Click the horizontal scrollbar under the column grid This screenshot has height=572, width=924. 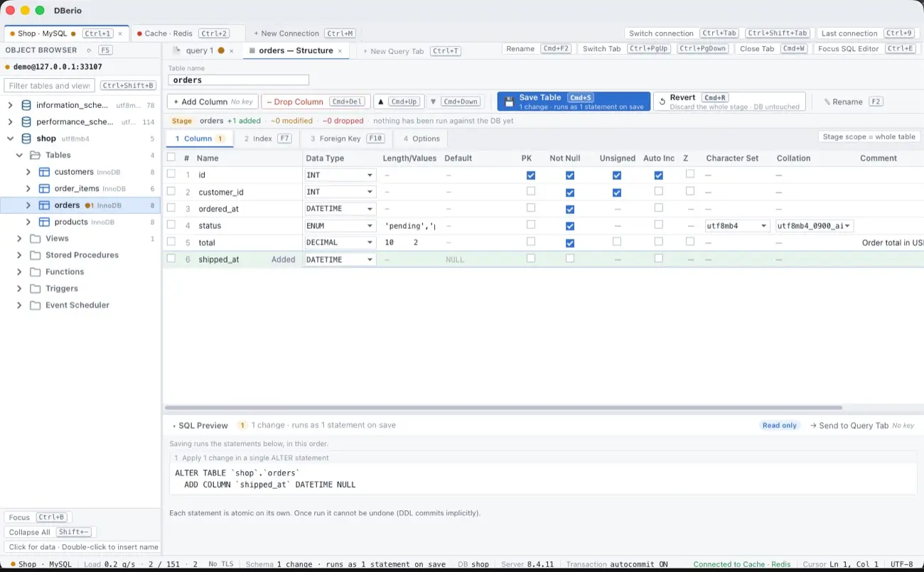pyautogui.click(x=503, y=408)
